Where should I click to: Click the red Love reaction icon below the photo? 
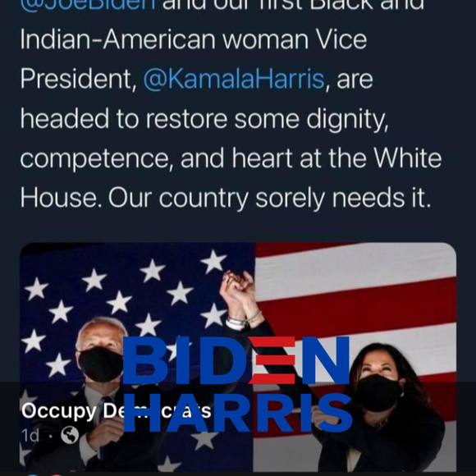(56, 475)
